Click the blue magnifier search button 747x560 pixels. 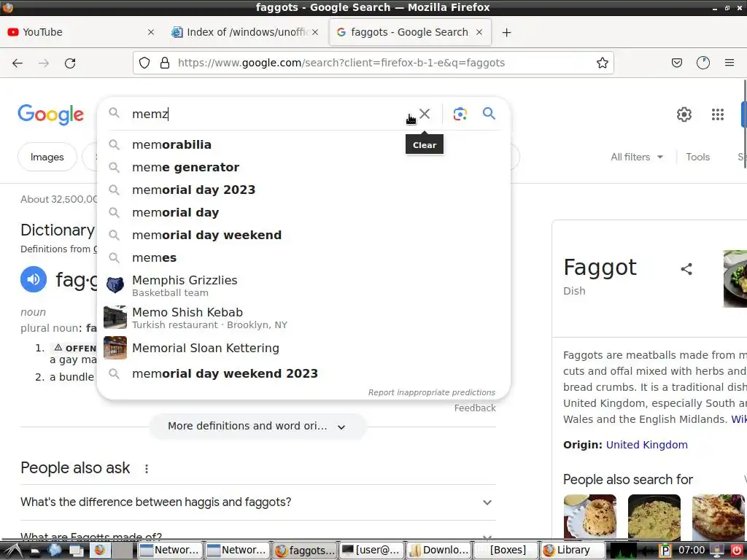point(489,113)
